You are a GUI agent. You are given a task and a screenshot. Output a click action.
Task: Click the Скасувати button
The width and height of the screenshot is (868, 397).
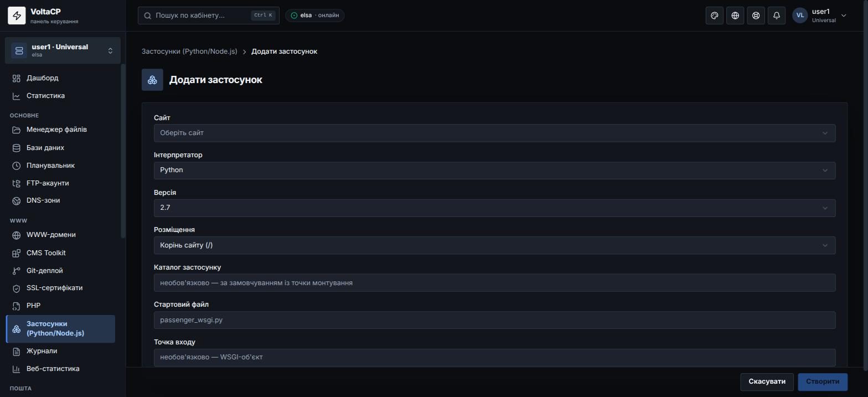pos(767,381)
